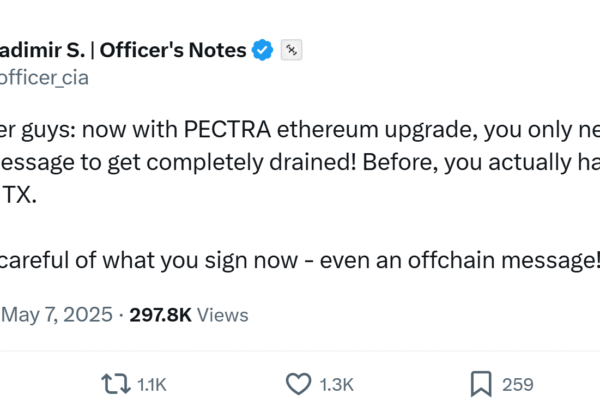Click the word Views after the count
This screenshot has height=400, width=600.
223,315
